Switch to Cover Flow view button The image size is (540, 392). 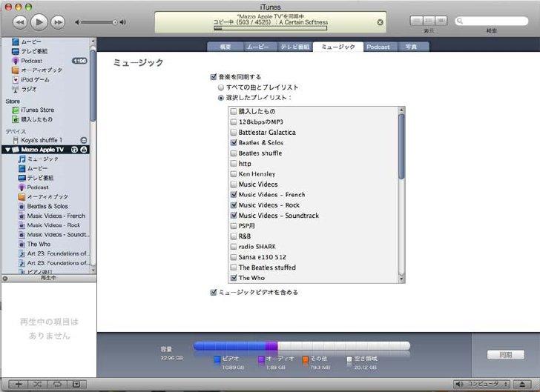(441, 21)
